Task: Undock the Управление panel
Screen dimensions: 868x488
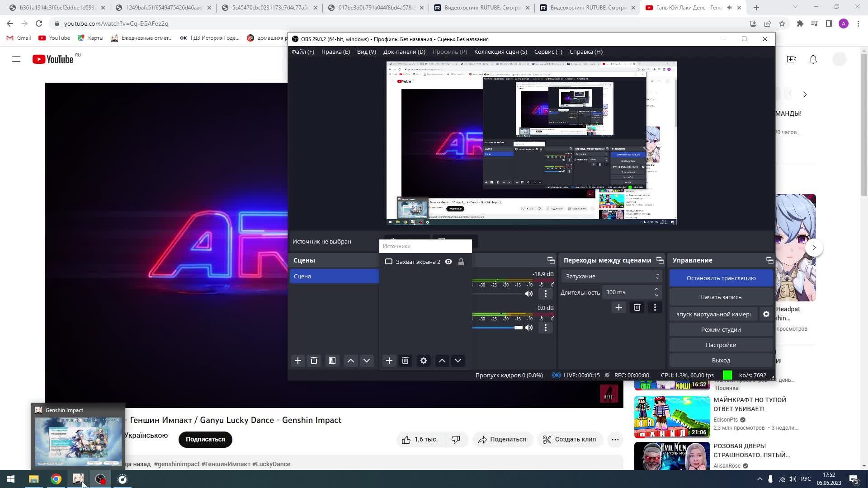Action: [769, 260]
